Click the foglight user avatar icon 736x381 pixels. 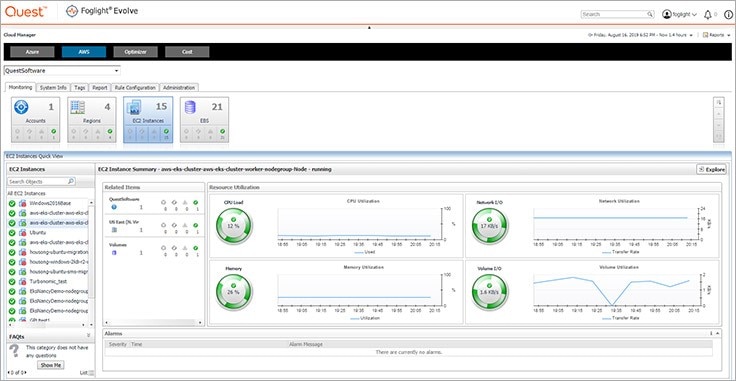[667, 14]
